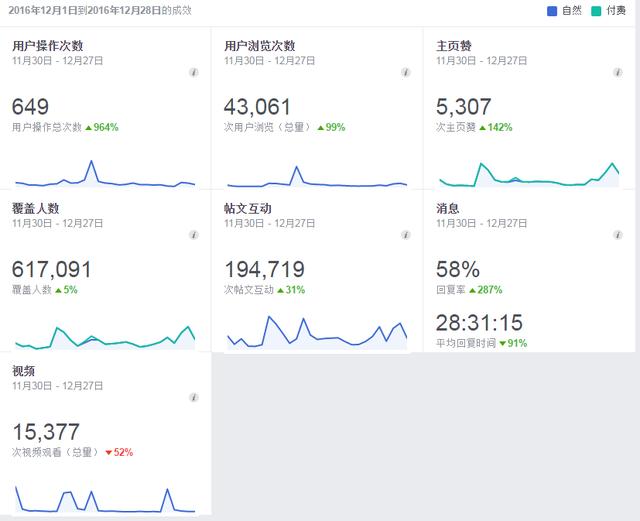Click the 964% increase indicator
This screenshot has width=640, height=521.
click(102, 127)
